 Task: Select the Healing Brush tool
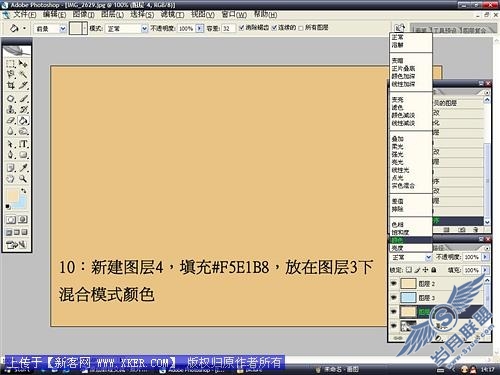coord(11,99)
